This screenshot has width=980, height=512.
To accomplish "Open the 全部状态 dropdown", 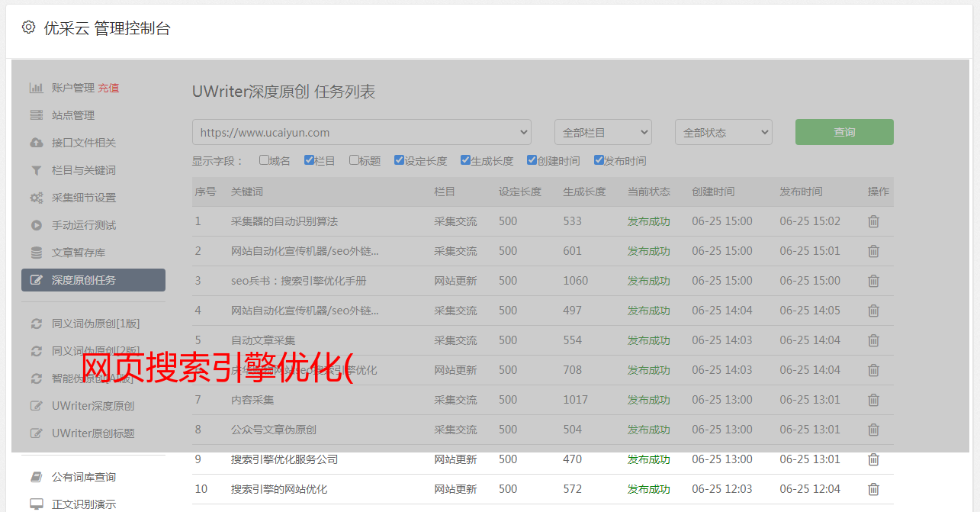I will point(724,132).
